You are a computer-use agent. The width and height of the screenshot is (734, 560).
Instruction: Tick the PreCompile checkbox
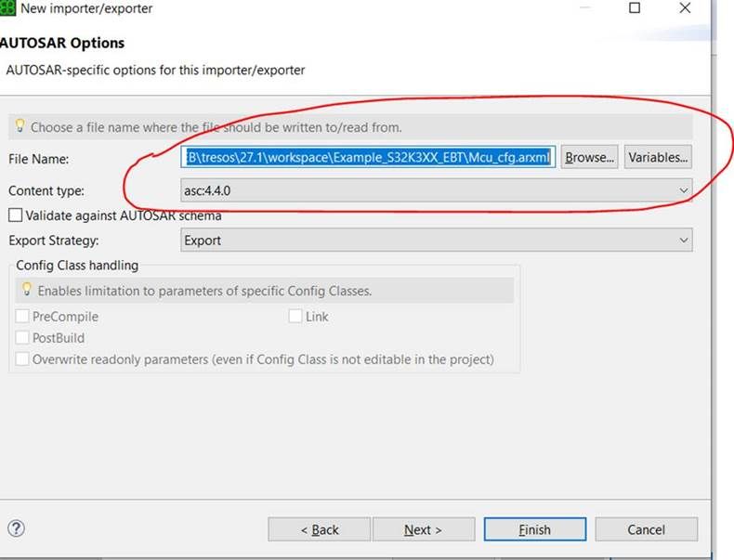click(22, 317)
